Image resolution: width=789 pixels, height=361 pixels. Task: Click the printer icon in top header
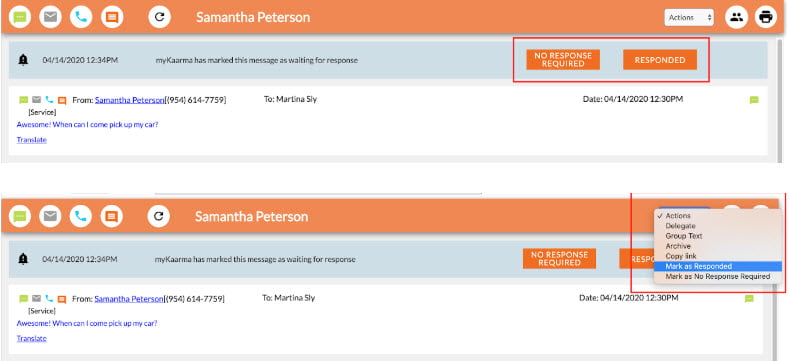[765, 17]
